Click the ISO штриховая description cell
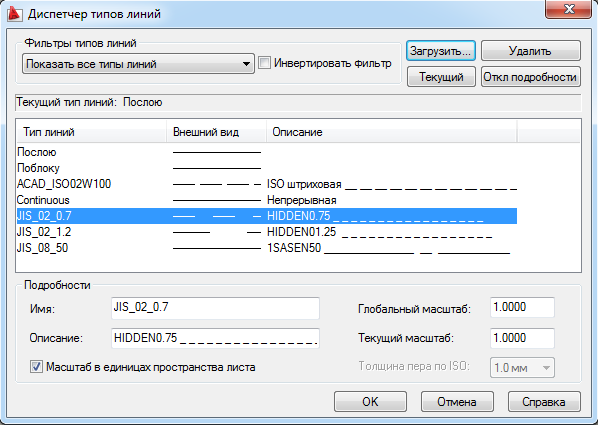The height and width of the screenshot is (425, 598). pyautogui.click(x=392, y=184)
